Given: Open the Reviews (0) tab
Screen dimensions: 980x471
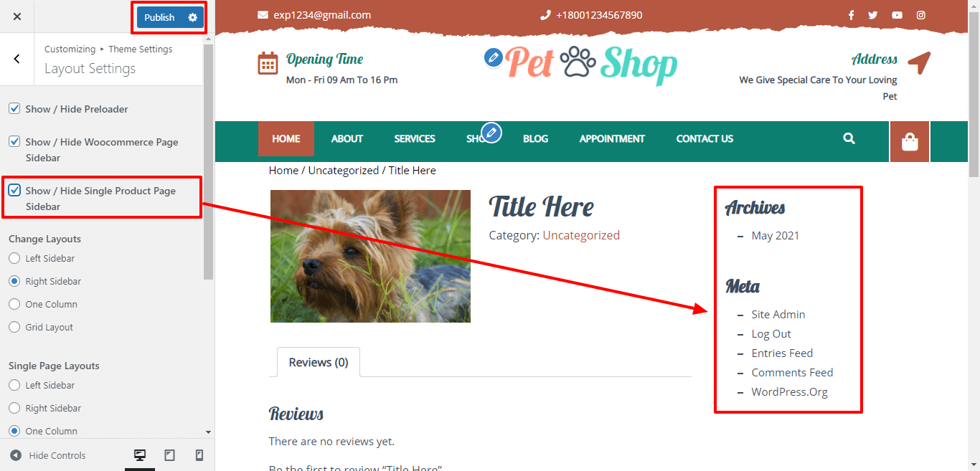Looking at the screenshot, I should 319,362.
